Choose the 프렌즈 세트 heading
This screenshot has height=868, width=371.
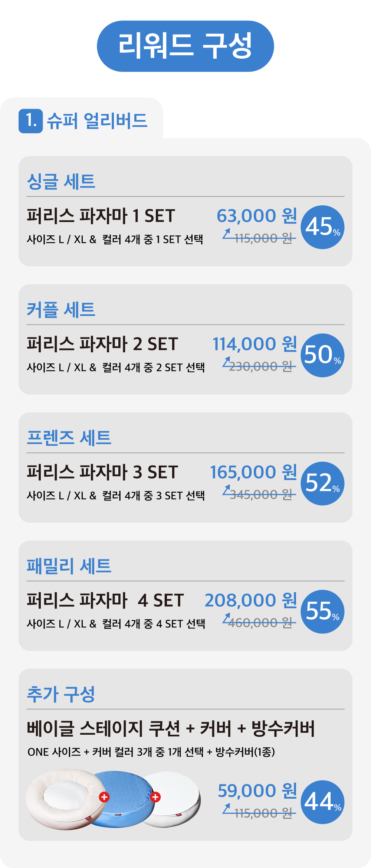coord(69,438)
